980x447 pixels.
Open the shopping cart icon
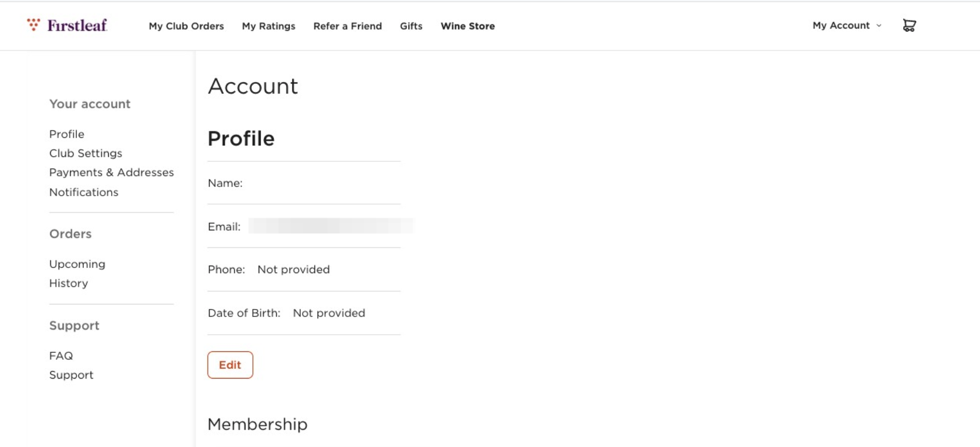[x=909, y=26]
